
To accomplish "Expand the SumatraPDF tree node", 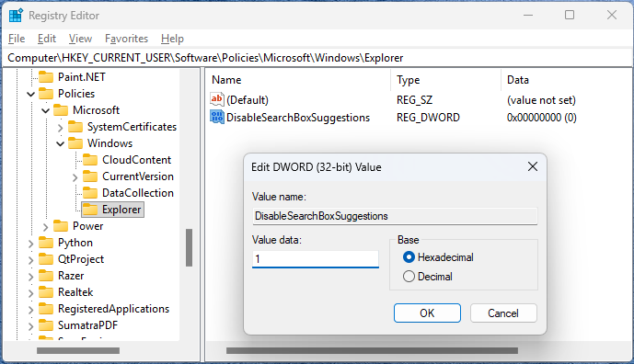I will (x=30, y=326).
